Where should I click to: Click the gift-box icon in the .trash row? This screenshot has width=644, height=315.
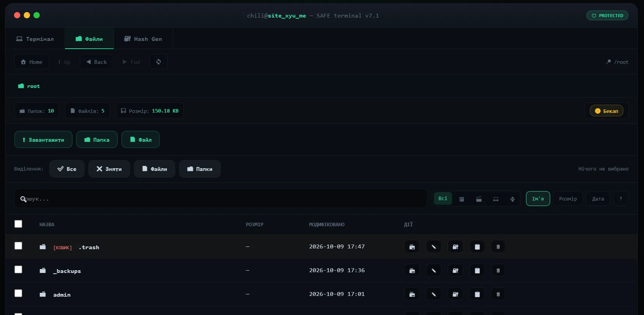412,247
